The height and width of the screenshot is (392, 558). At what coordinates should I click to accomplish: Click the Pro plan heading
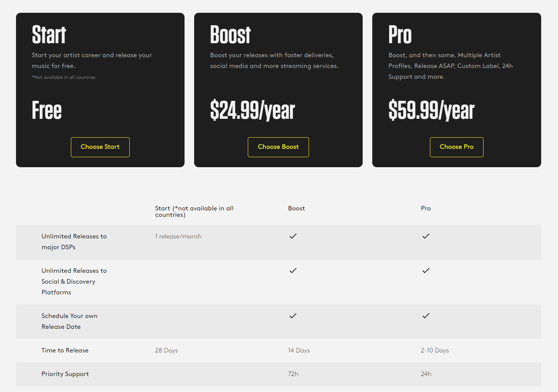click(400, 34)
